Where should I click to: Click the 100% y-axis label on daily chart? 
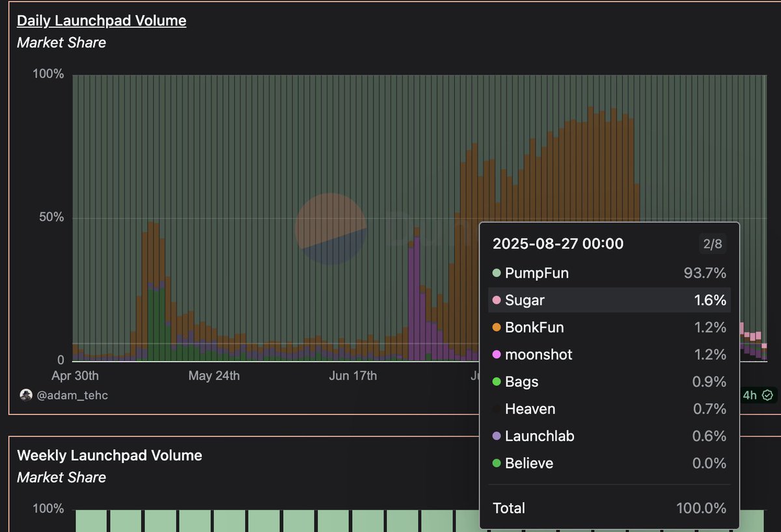click(x=49, y=74)
